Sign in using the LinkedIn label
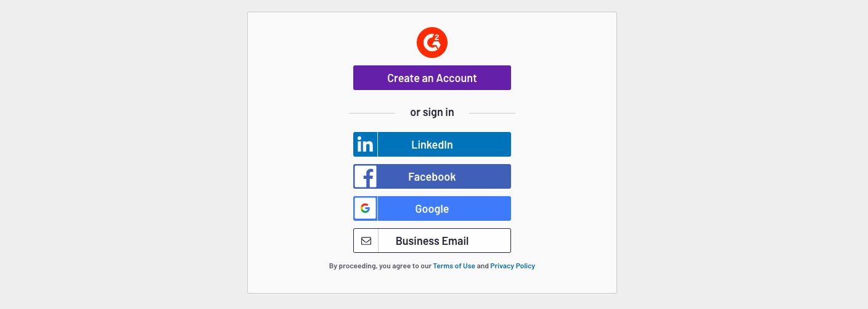This screenshot has height=309, width=868. click(x=432, y=145)
